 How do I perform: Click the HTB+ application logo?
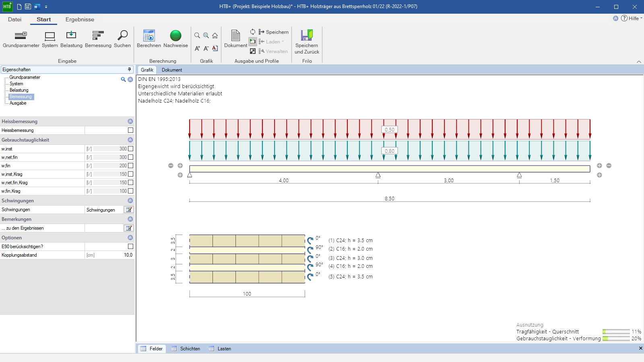(x=7, y=6)
